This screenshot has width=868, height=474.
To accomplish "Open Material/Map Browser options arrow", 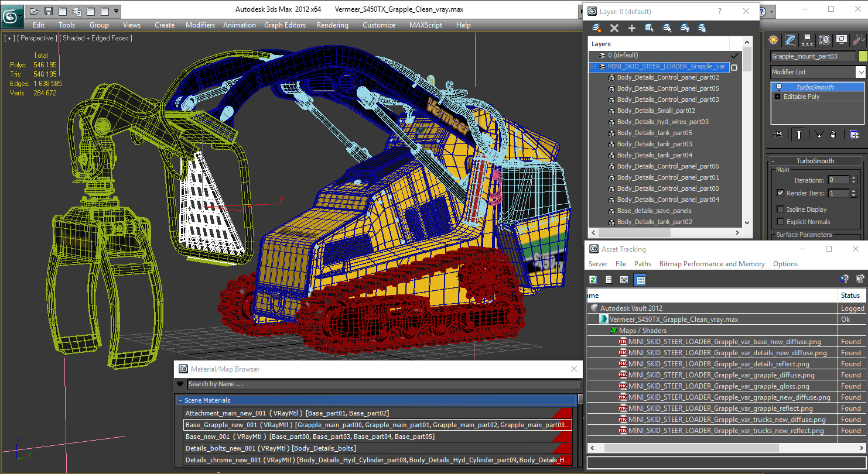I will click(x=180, y=384).
